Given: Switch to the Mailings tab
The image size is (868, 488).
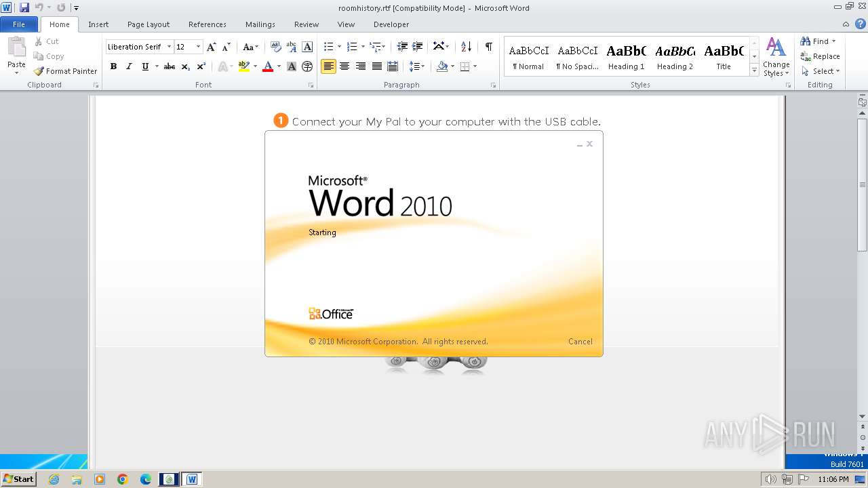Looking at the screenshot, I should (260, 24).
